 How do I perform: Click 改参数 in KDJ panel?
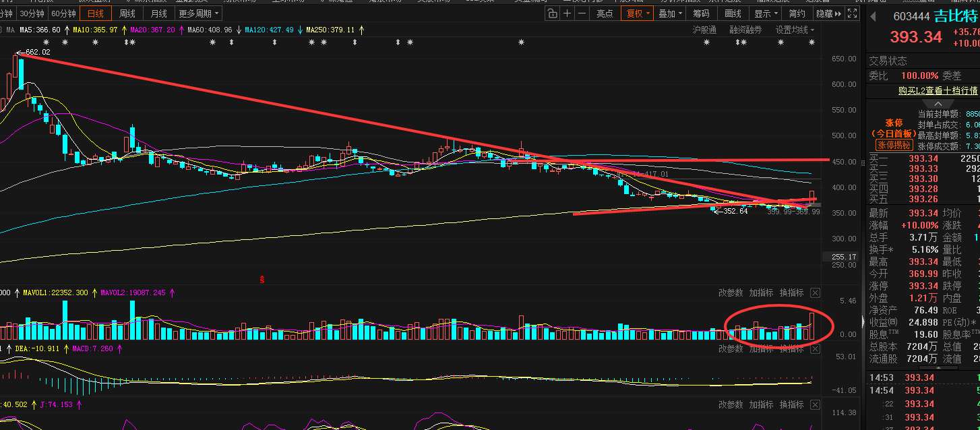pyautogui.click(x=731, y=404)
